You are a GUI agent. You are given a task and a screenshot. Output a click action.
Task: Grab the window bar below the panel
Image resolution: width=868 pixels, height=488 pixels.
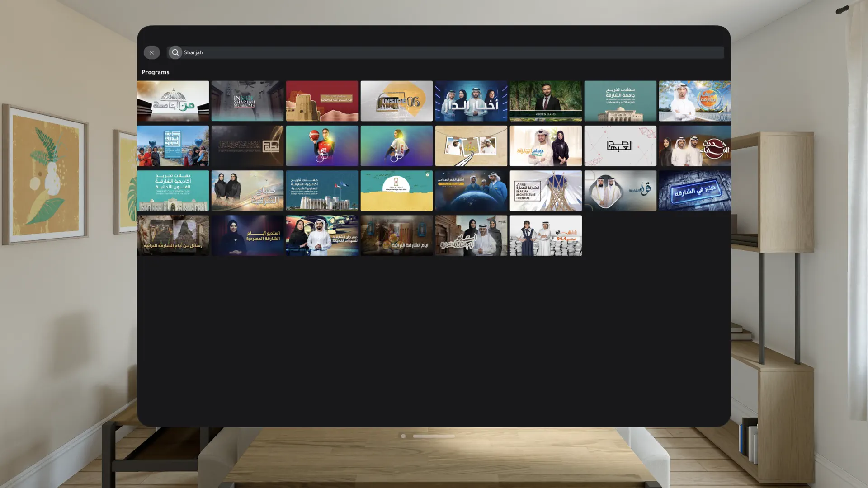(x=434, y=436)
